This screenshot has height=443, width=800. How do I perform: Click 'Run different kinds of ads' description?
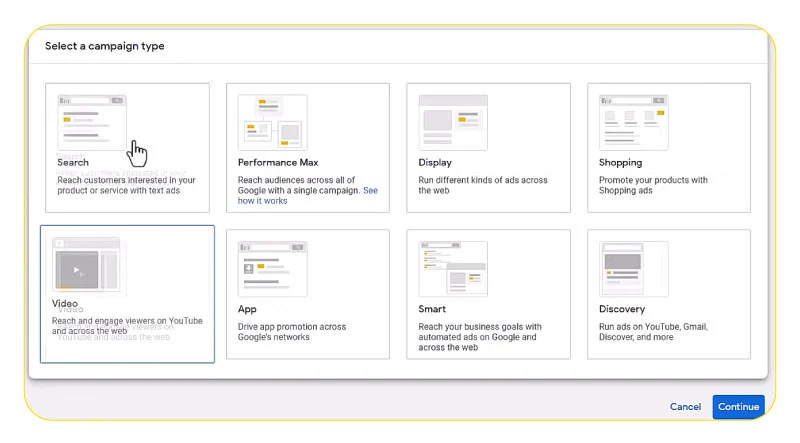coord(483,185)
